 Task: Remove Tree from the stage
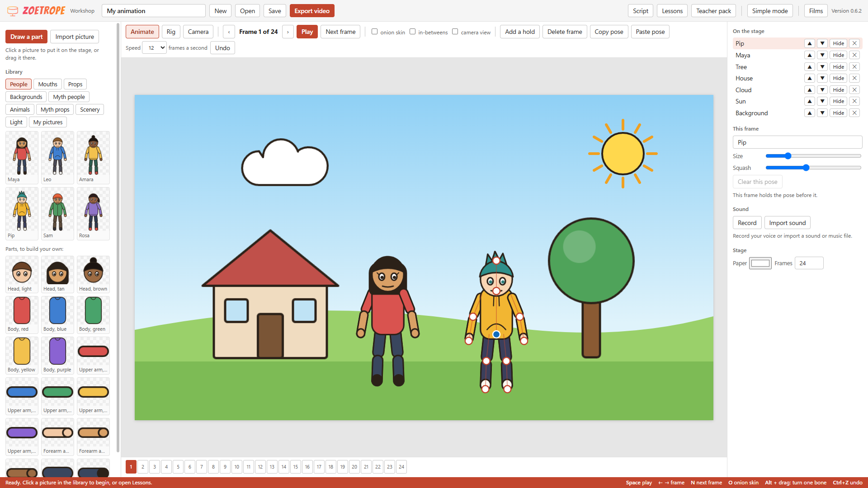[854, 67]
